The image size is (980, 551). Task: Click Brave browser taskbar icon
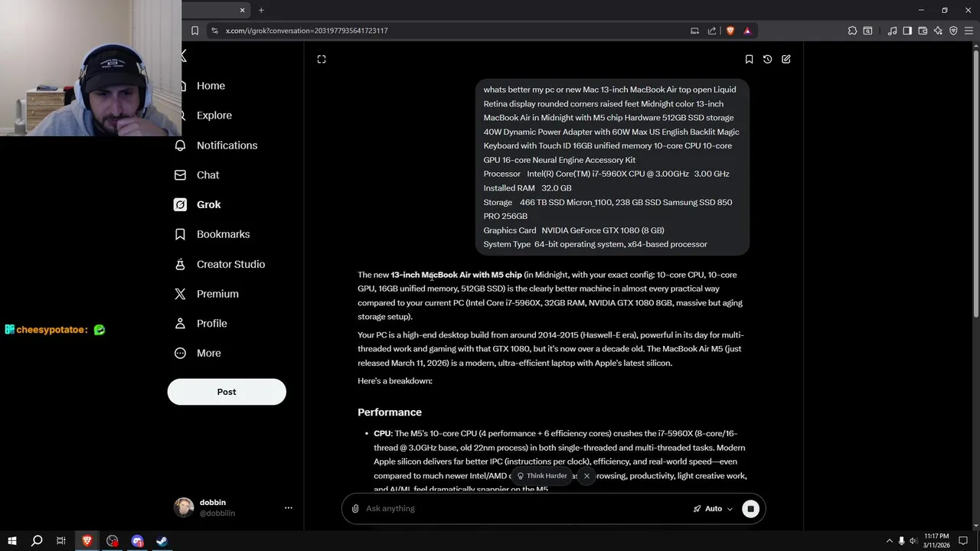87,541
